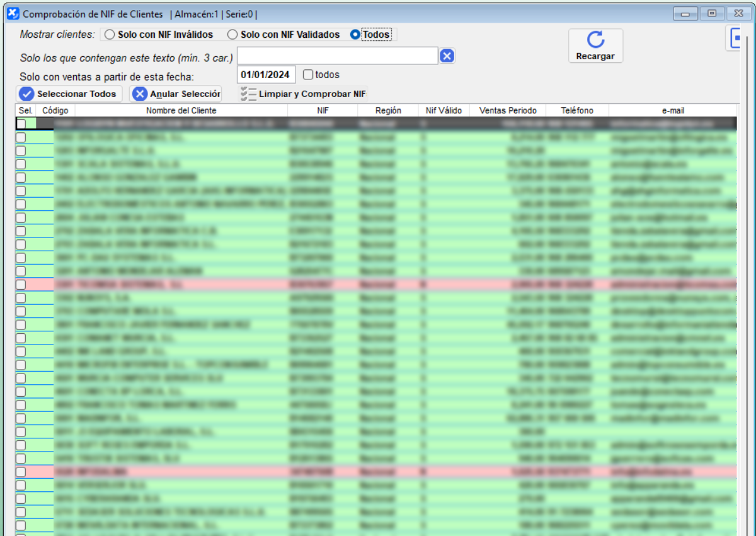Click the text search filter input field
Viewport: 756px width, 536px height.
337,56
